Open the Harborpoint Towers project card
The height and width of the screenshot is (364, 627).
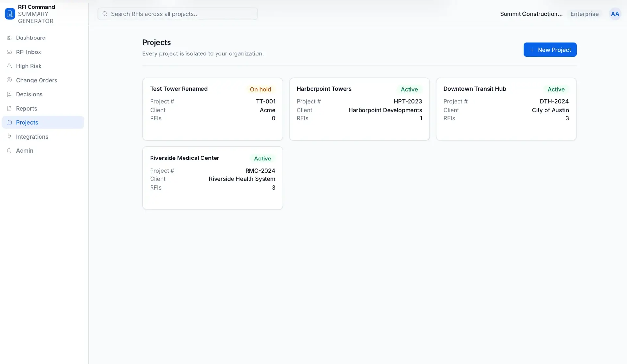(x=359, y=109)
